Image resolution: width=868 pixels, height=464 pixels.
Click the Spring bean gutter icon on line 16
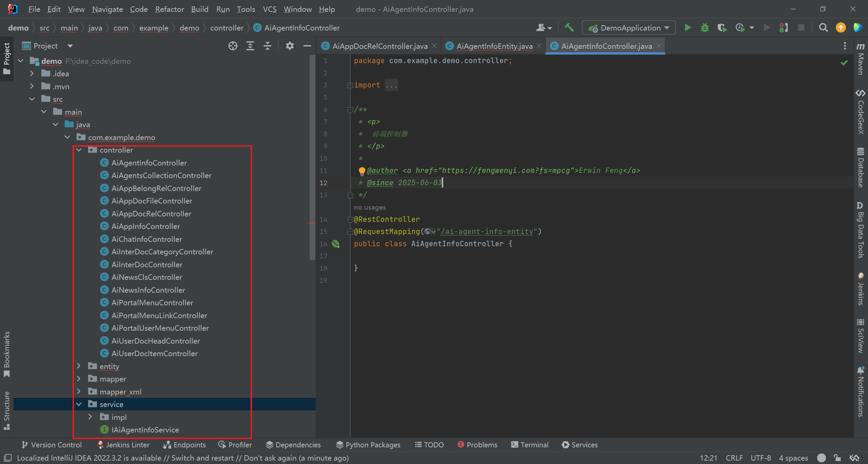pos(336,244)
